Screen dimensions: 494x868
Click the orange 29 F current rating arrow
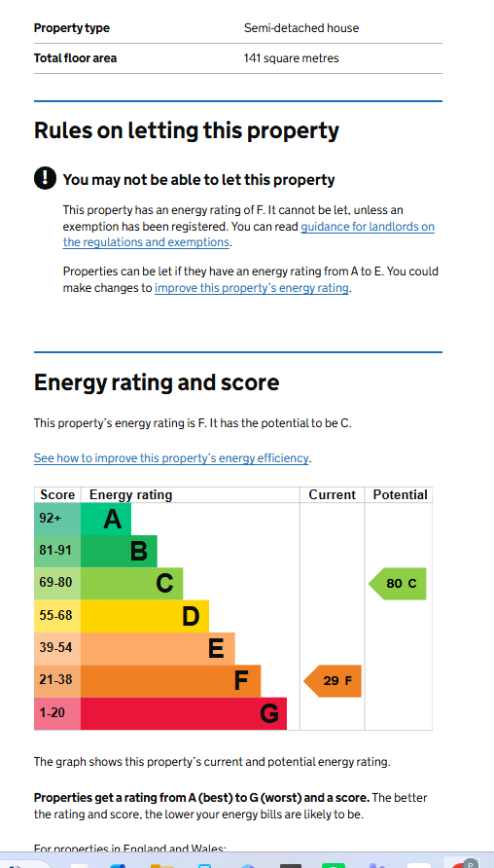(333, 681)
